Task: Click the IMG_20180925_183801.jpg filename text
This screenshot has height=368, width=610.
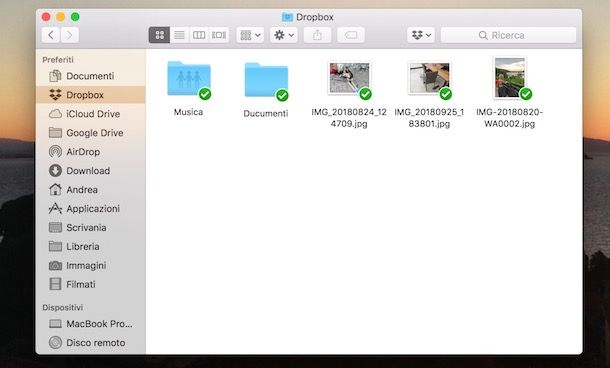Action: pyautogui.click(x=429, y=118)
